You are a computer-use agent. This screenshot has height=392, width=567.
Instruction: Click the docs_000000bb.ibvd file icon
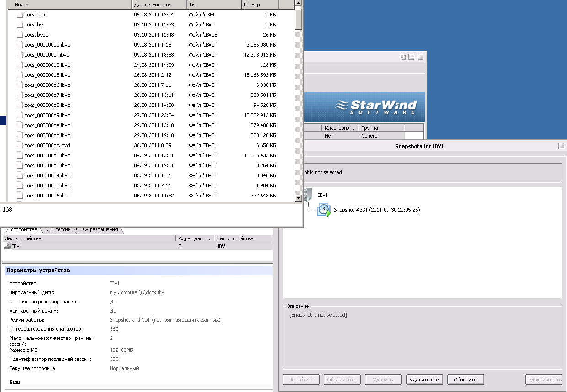(20, 135)
